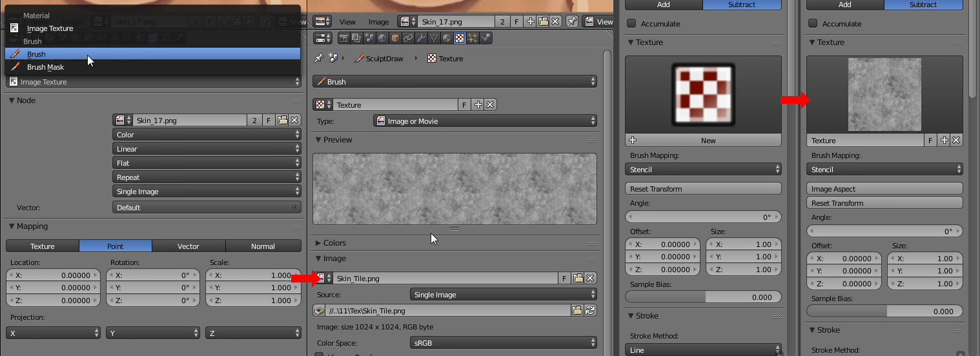The image size is (980, 356).
Task: Open the Color Space sRGB dropdown
Action: click(503, 343)
